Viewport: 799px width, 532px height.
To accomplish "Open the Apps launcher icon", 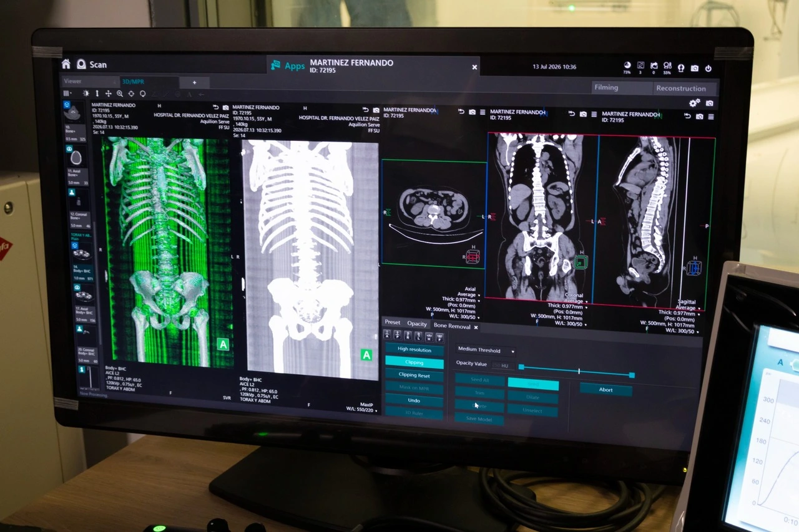I will (275, 65).
